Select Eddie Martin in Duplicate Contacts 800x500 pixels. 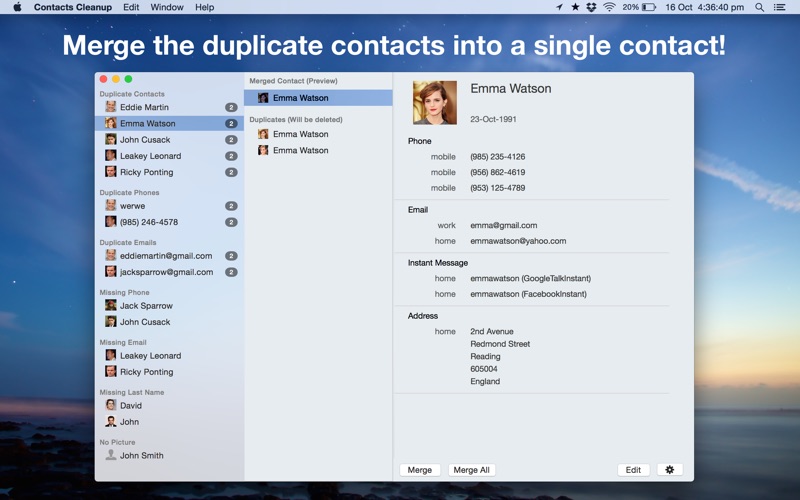[169, 107]
